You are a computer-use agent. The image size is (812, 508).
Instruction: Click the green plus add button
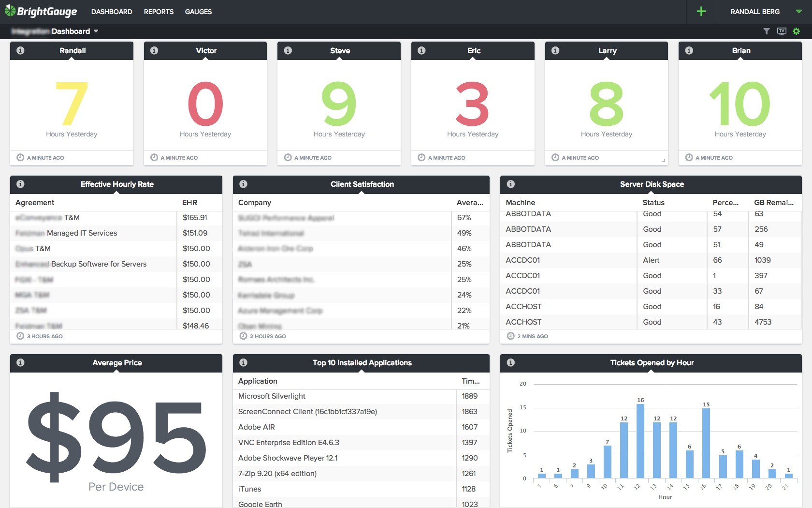(701, 12)
